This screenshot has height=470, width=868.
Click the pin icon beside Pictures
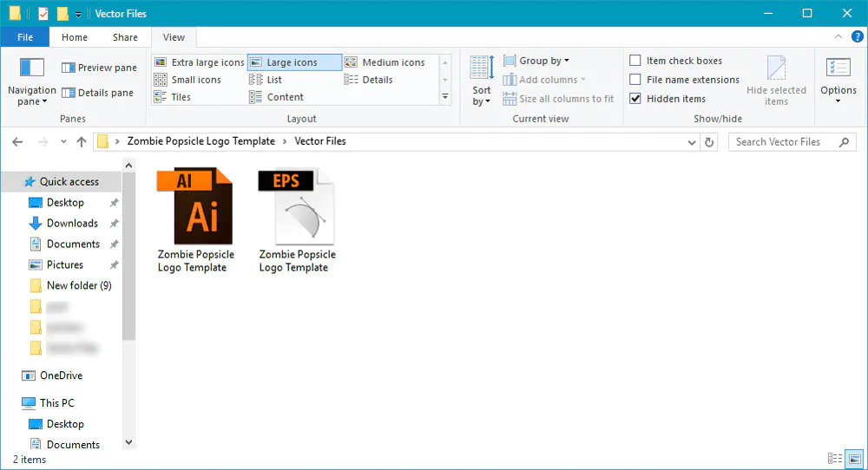114,264
